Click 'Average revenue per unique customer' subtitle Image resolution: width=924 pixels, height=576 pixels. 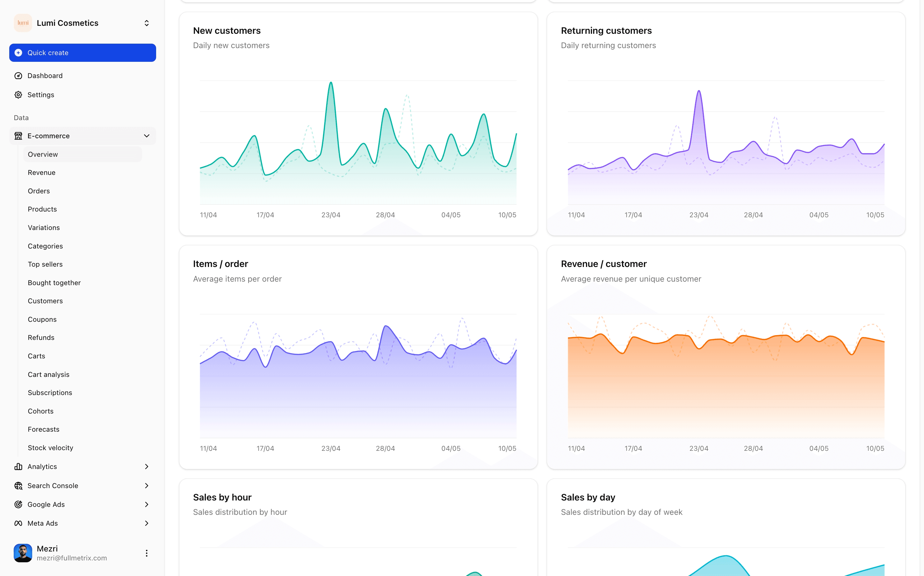tap(631, 279)
